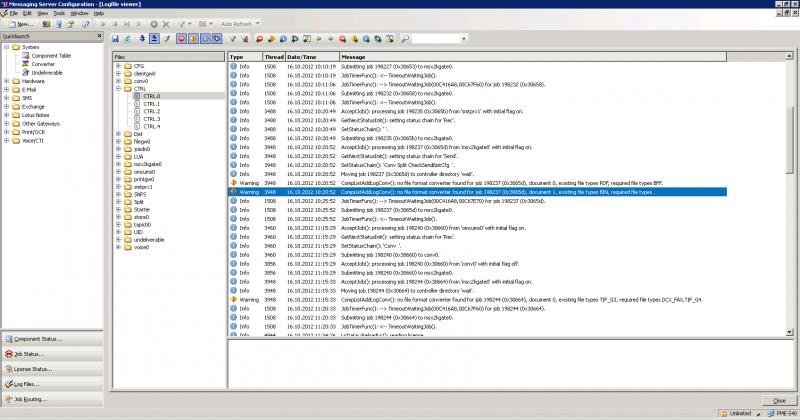Click the Component Table tree icon
Screen dimensions: 800x420
point(24,55)
